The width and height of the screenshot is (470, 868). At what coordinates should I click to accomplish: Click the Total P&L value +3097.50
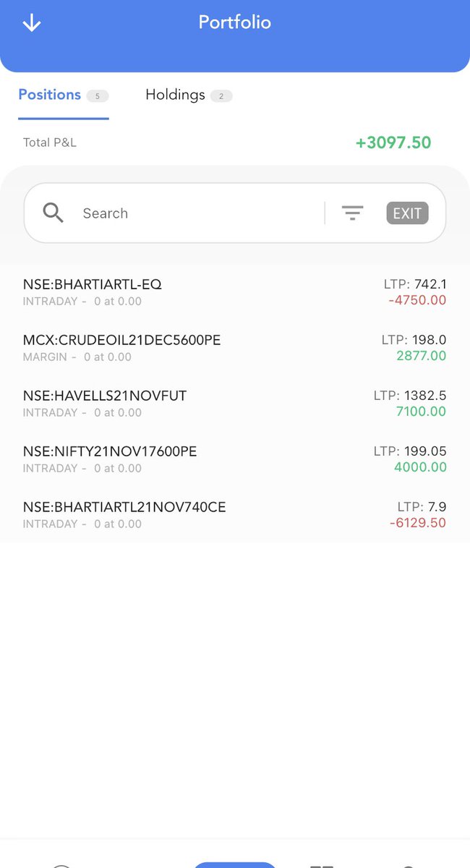tap(393, 142)
